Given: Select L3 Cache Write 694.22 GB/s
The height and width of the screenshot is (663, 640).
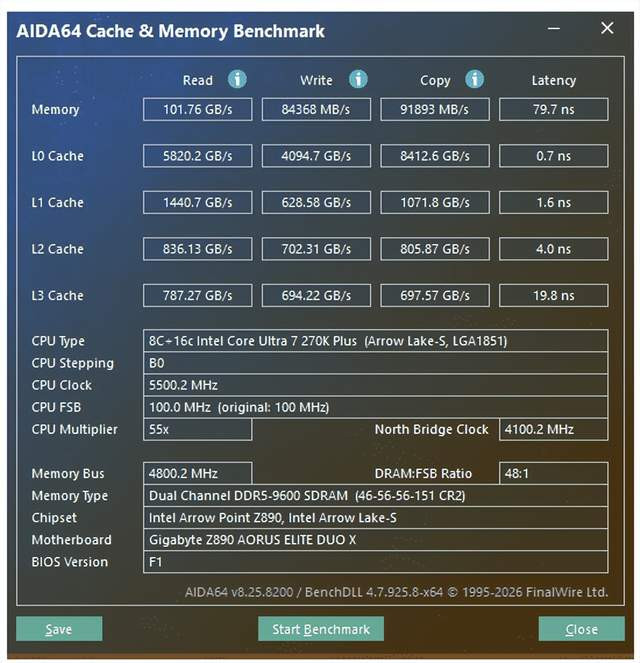Looking at the screenshot, I should (316, 296).
